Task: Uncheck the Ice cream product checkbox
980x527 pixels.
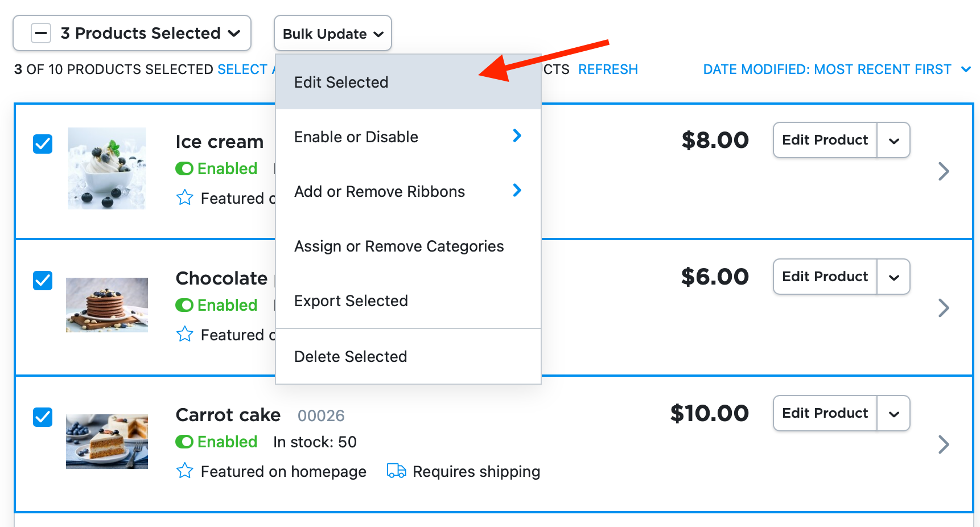Action: coord(42,144)
